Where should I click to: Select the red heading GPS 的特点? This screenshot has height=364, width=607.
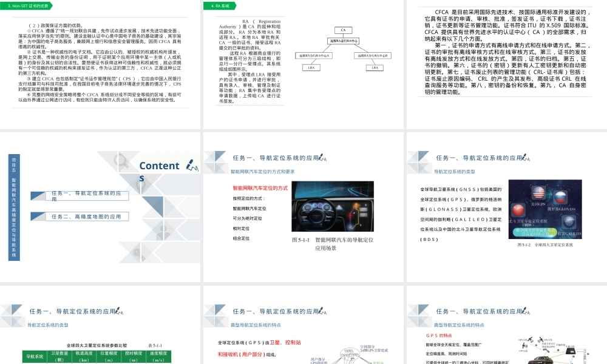[439, 335]
